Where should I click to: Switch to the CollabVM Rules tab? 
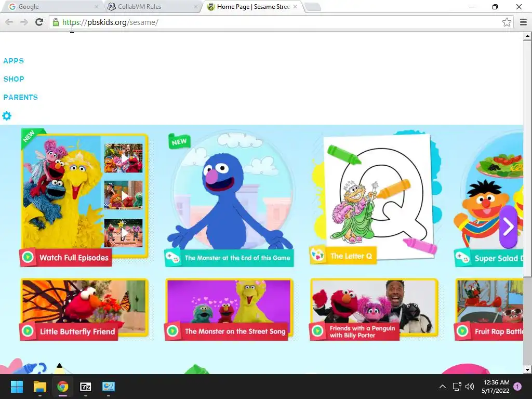[x=152, y=6]
